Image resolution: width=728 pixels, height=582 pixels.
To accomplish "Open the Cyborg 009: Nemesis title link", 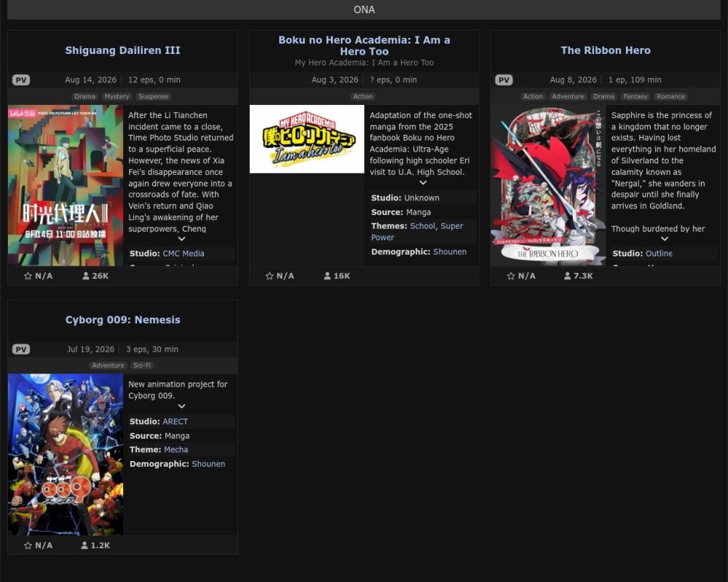I will (122, 320).
